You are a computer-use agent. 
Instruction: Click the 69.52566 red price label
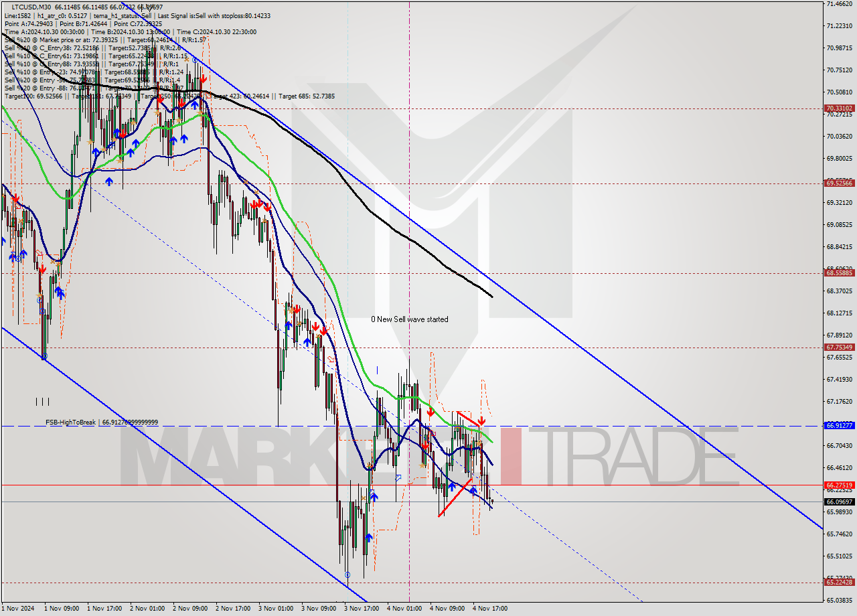point(839,183)
